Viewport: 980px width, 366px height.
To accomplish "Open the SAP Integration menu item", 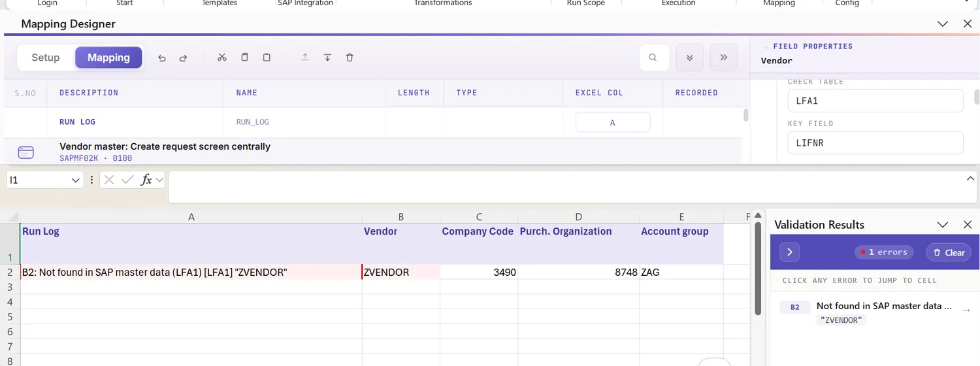I will pyautogui.click(x=305, y=3).
